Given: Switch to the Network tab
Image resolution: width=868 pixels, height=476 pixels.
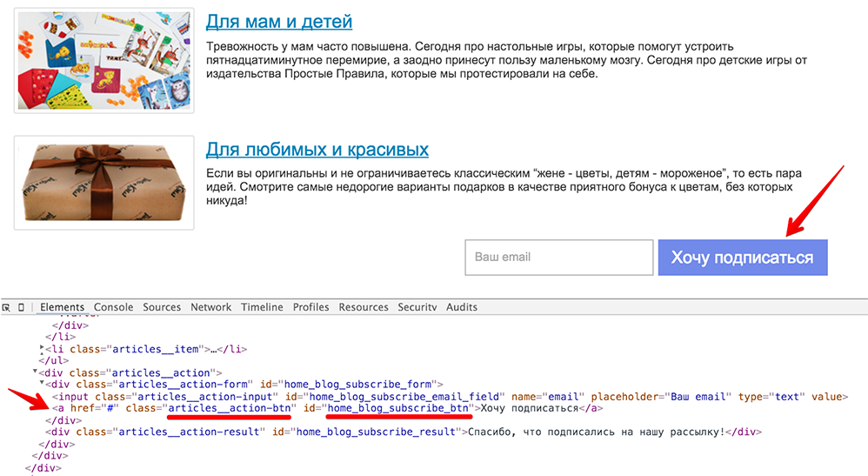Looking at the screenshot, I should click(210, 307).
